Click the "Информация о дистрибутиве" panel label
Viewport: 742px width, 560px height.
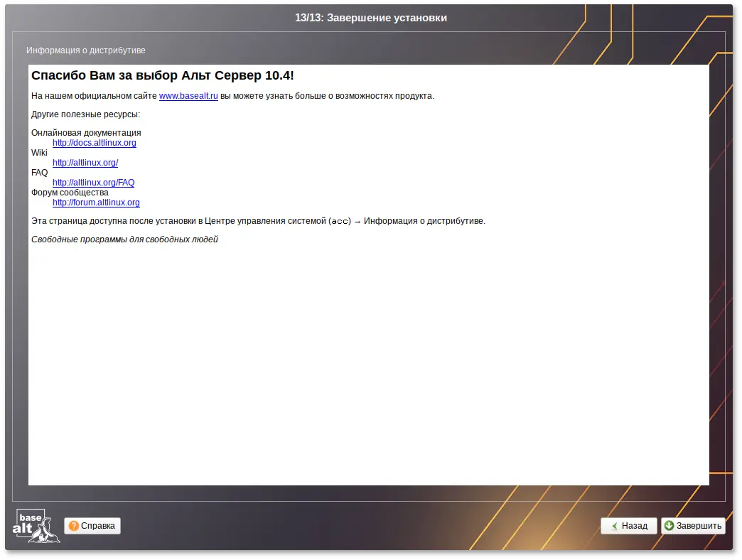tap(86, 50)
